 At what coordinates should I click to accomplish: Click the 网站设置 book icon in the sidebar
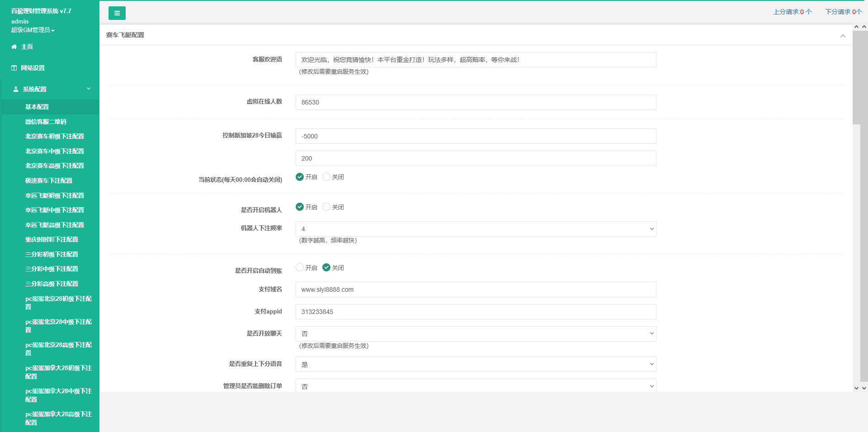(14, 68)
